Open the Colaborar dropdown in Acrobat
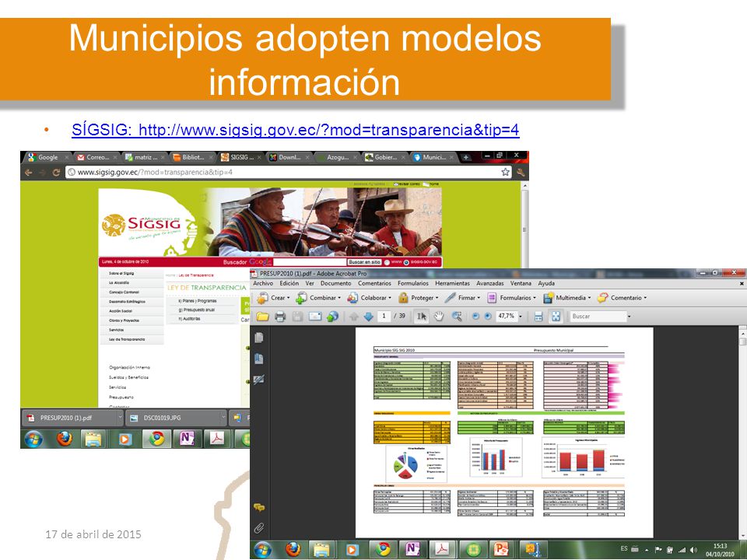 369,298
